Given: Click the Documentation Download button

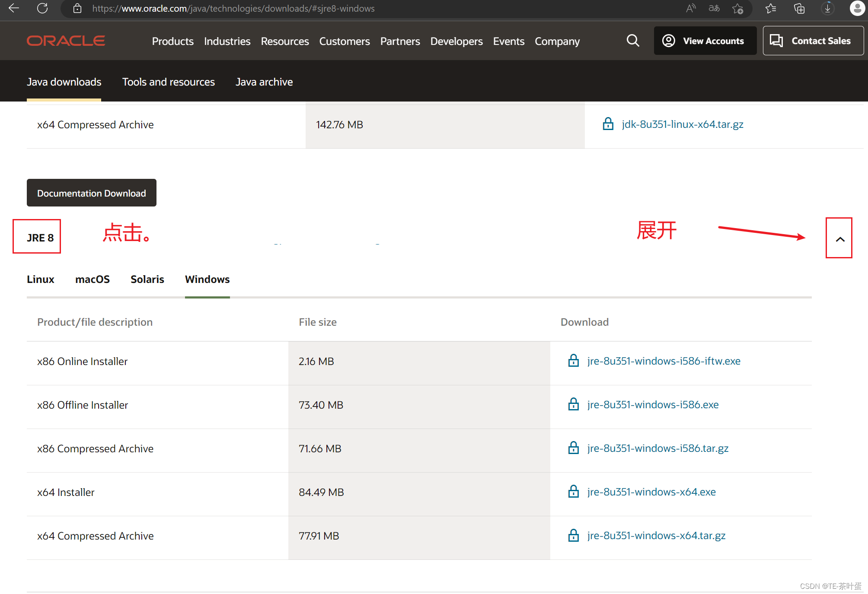Looking at the screenshot, I should pos(92,193).
